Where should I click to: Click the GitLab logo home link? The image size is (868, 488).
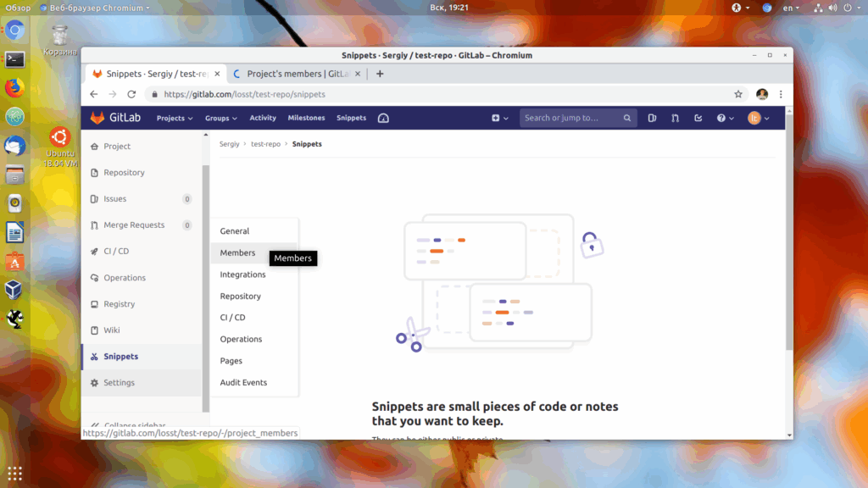coord(115,118)
